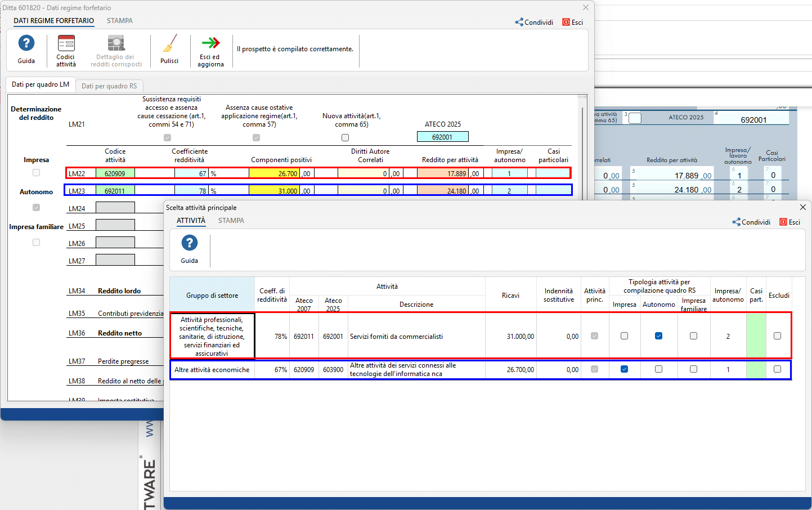Click the ATECO 2025 field 692001
This screenshot has height=510, width=812.
pos(442,137)
